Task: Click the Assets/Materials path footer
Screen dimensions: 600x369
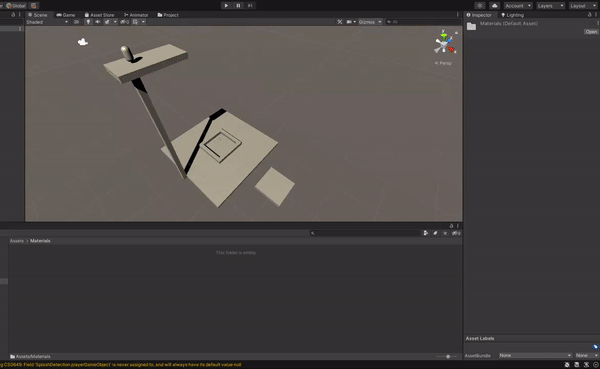Action: (x=30, y=356)
